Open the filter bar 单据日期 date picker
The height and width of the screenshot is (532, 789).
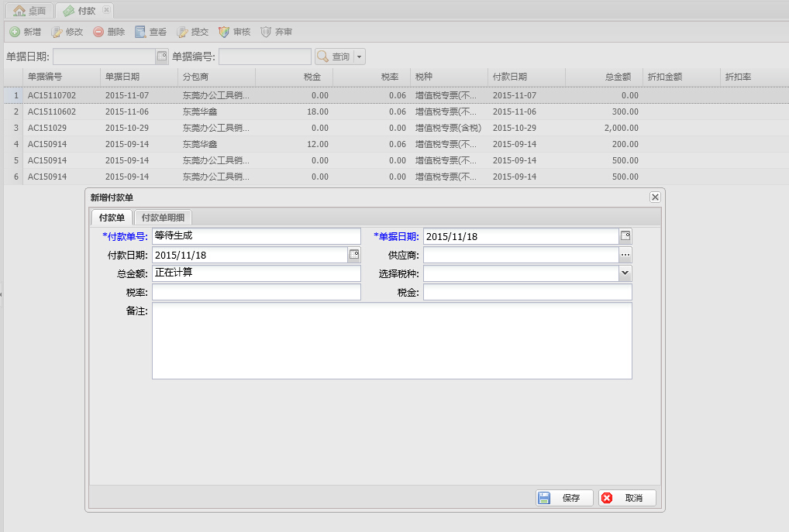[162, 57]
